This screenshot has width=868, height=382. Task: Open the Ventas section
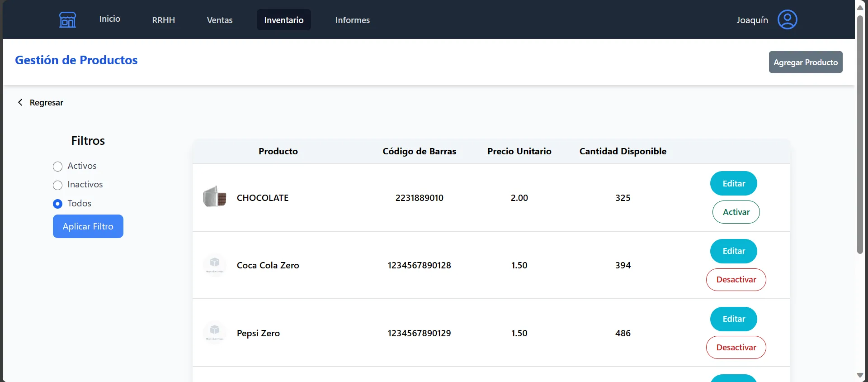220,20
